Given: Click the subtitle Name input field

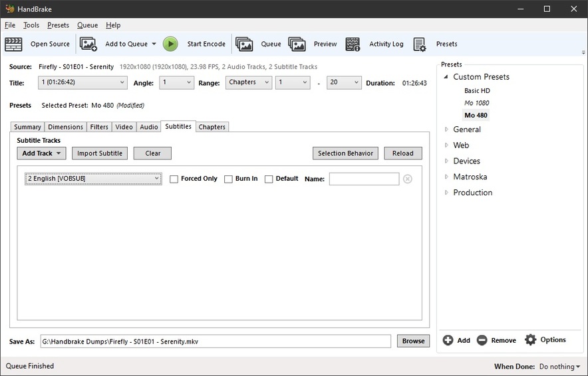Looking at the screenshot, I should 364,179.
